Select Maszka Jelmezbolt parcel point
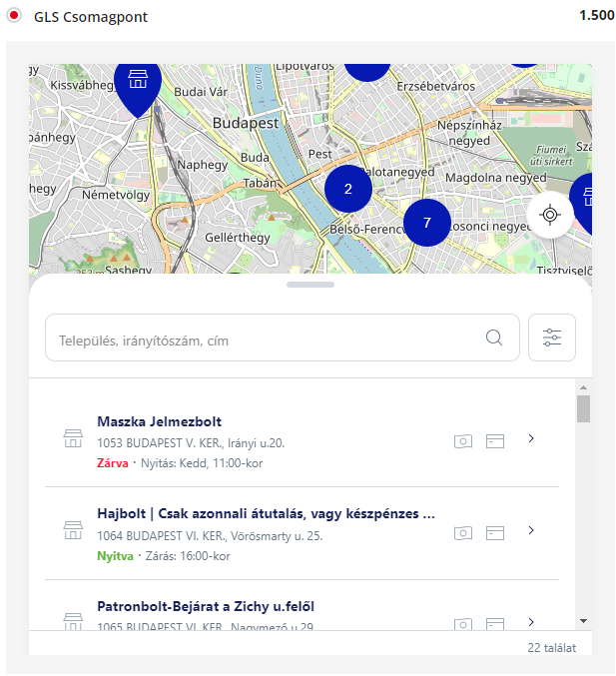 (x=159, y=421)
